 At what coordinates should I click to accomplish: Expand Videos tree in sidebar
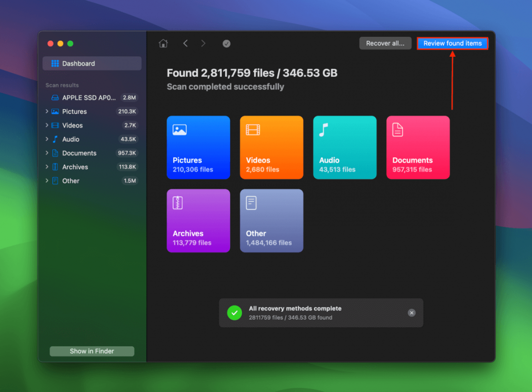[x=47, y=126]
